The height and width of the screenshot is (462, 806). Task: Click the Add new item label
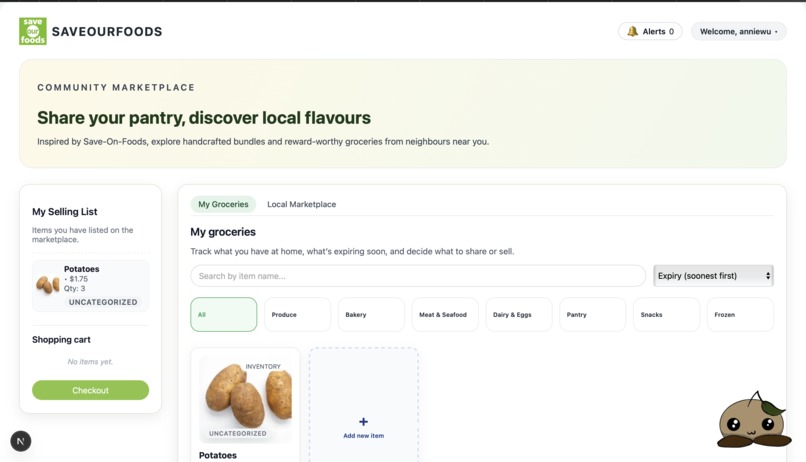tap(363, 436)
